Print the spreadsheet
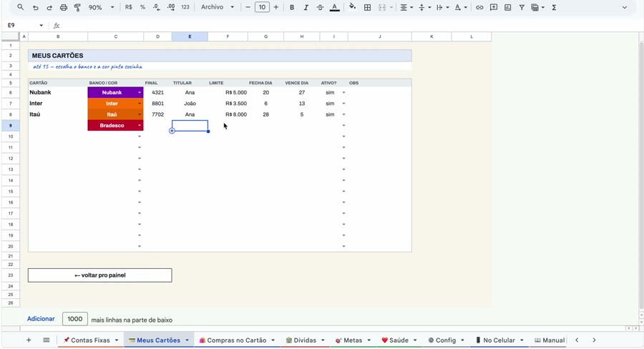 pos(63,7)
